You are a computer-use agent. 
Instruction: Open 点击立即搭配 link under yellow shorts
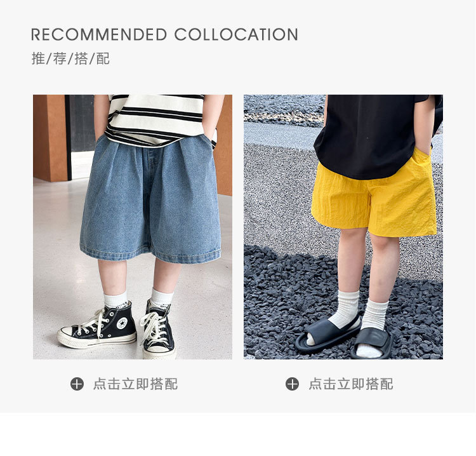[x=351, y=384]
